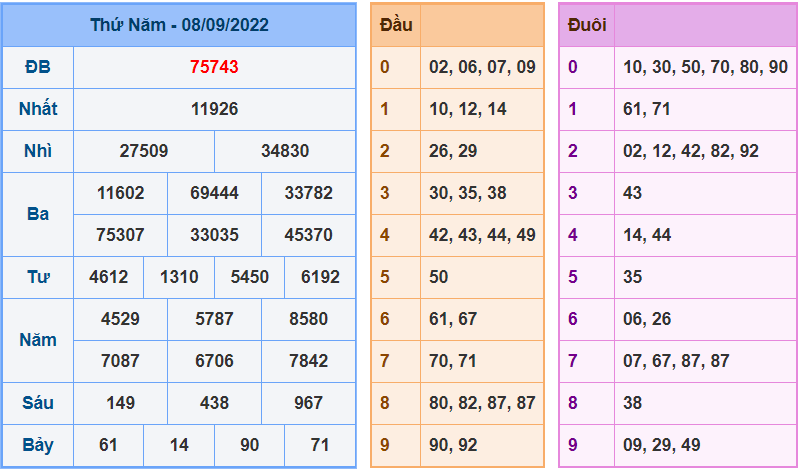Screen dimensions: 798x469
Task: Click Đầu values '80, 82, 87, 87'
Action: 482,403
